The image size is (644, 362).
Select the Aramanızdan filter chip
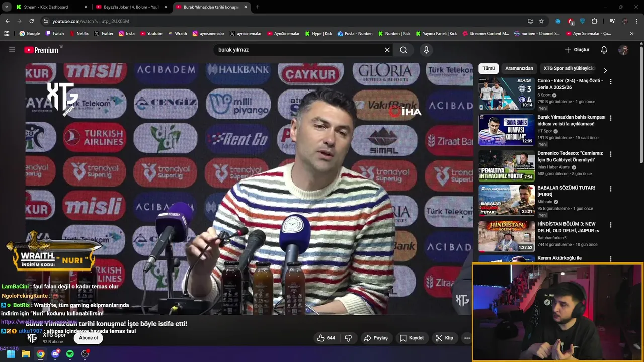(x=519, y=68)
